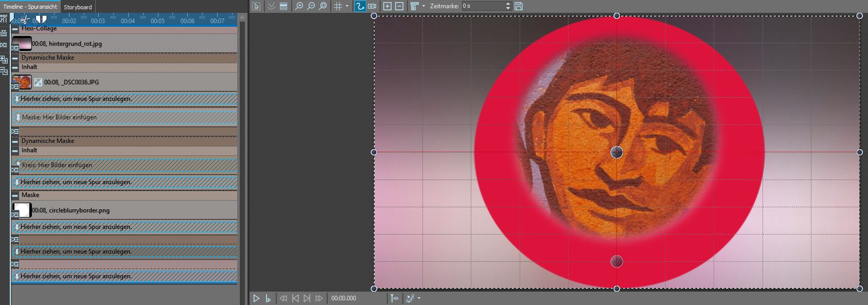Activate the selection rectangle tool
Screen dimensions: 868x305
tap(256, 6)
